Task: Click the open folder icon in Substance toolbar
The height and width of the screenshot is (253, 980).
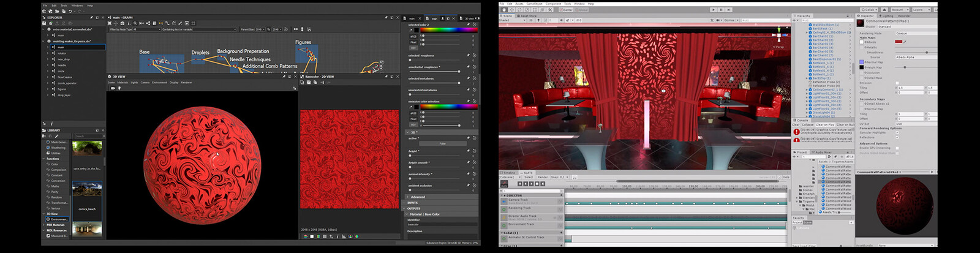Action: [57, 11]
